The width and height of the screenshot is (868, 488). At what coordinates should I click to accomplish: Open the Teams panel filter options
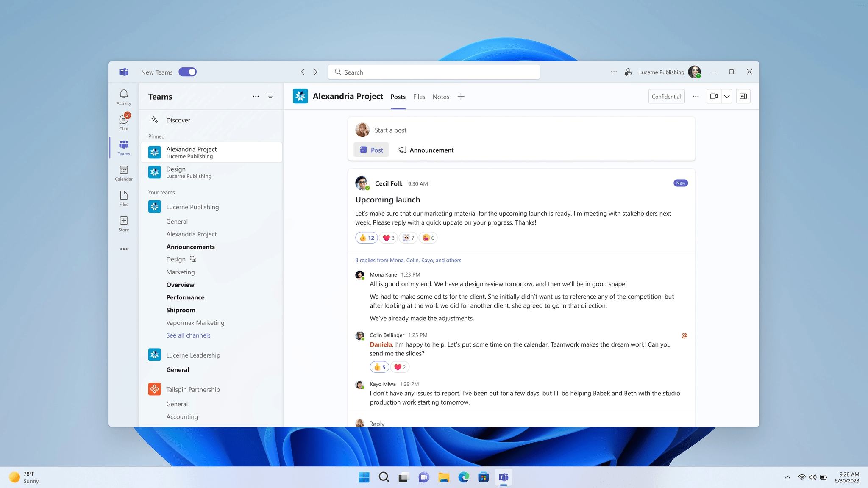(270, 96)
